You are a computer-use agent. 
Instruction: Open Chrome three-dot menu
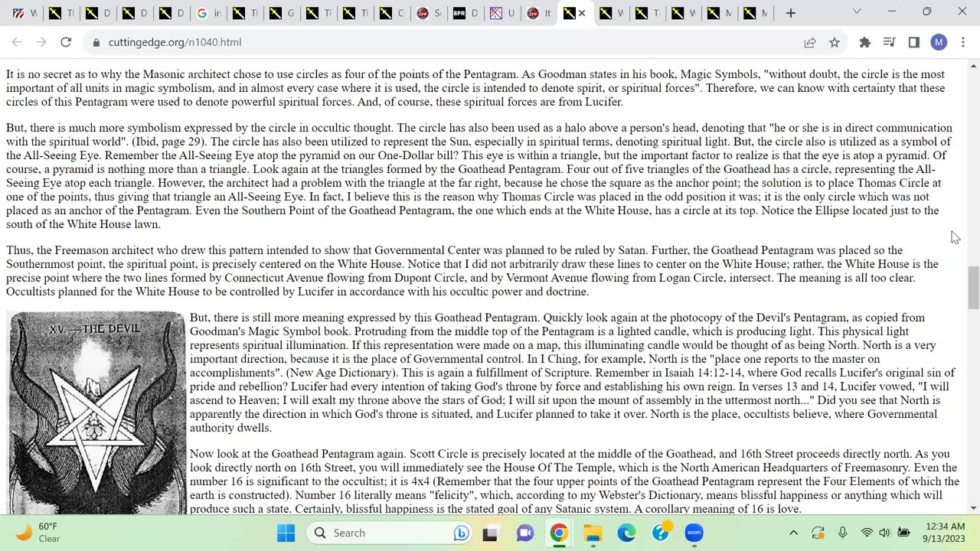(x=963, y=42)
